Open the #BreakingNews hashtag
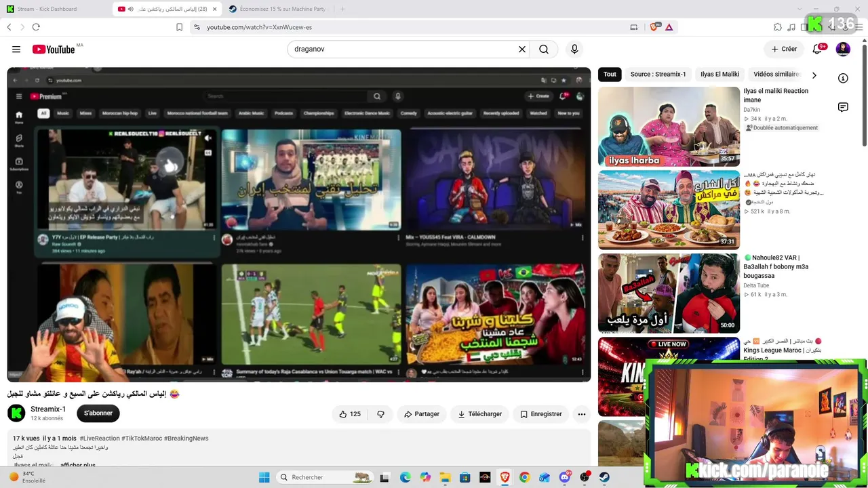This screenshot has height=488, width=868. tap(186, 439)
